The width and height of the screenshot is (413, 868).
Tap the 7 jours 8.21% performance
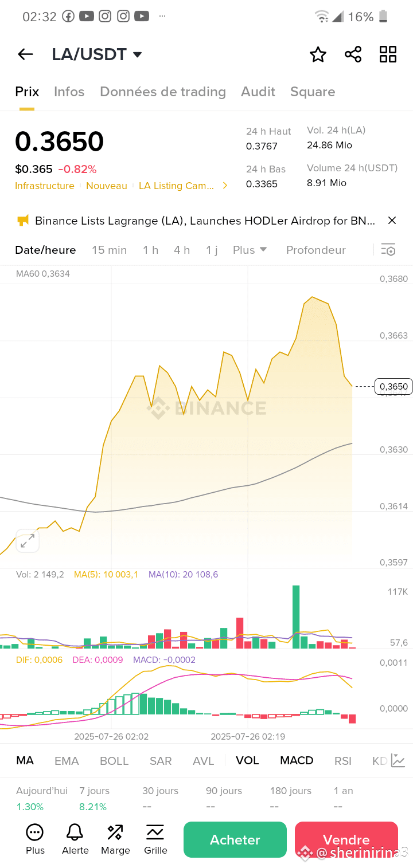tap(94, 799)
